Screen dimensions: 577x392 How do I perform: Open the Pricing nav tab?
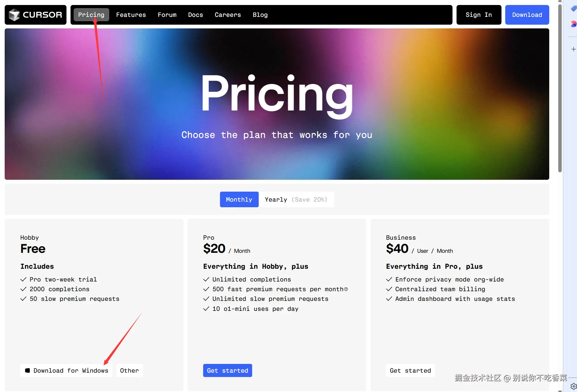(x=91, y=15)
